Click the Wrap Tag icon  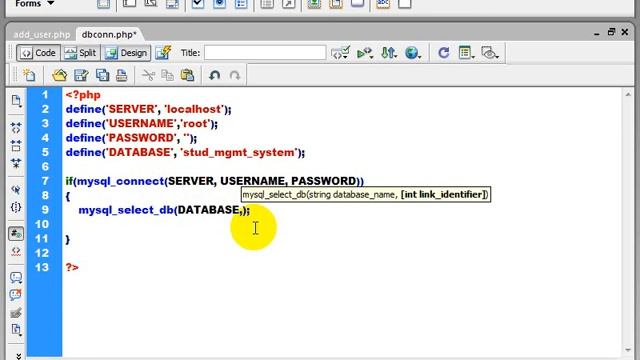[16, 313]
